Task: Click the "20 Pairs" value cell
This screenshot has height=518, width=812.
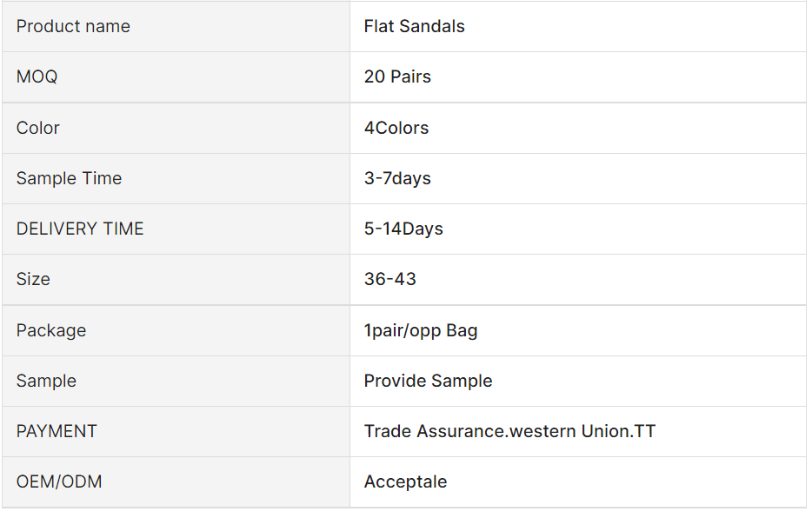Action: coord(397,76)
